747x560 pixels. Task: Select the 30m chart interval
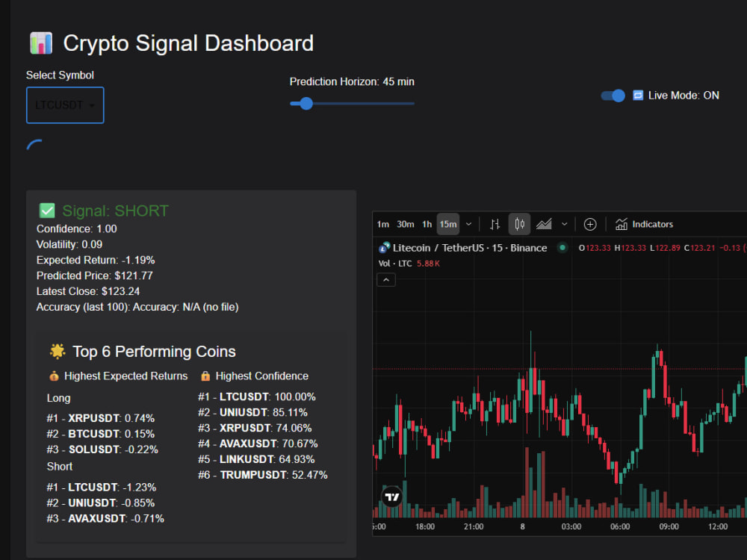(x=406, y=224)
